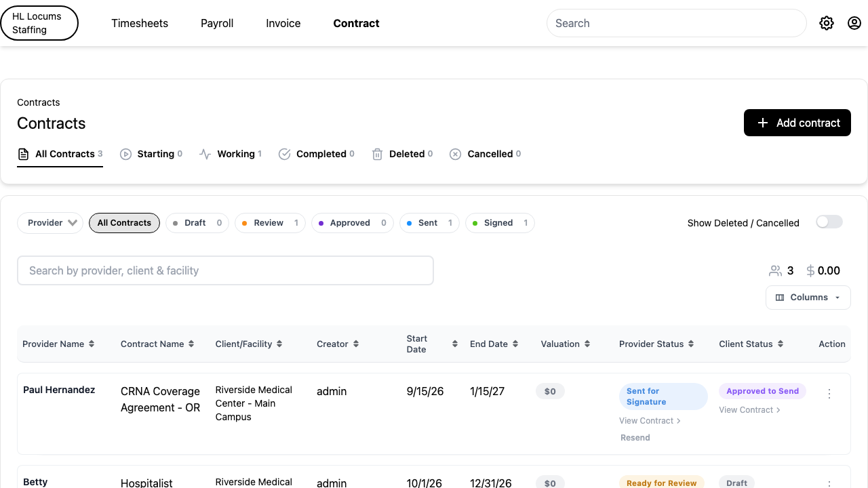The height and width of the screenshot is (488, 868).
Task: Click the Approved to Send status badge
Action: tap(762, 391)
